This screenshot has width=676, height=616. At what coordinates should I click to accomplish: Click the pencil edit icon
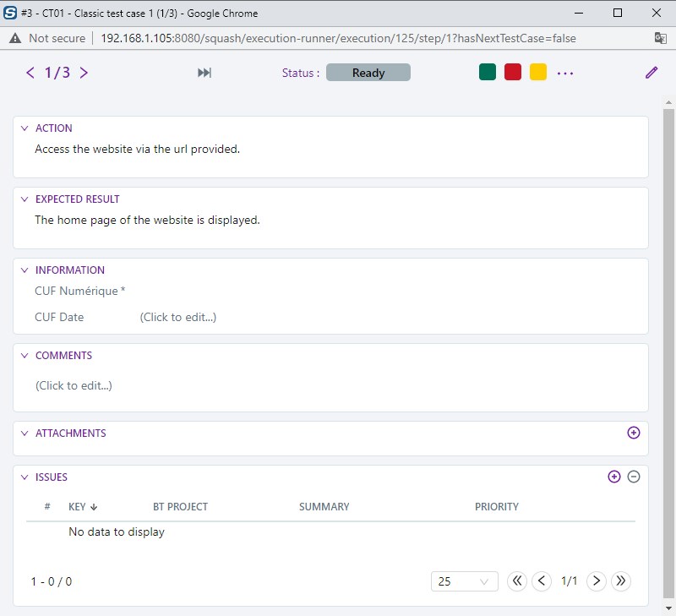tap(651, 73)
